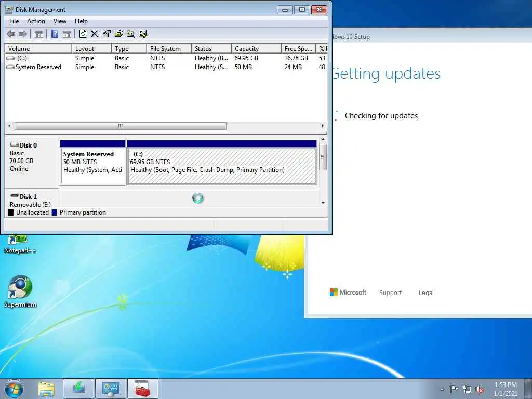This screenshot has height=399, width=532.
Task: Click the Back arrow toolbar icon
Action: (11, 34)
